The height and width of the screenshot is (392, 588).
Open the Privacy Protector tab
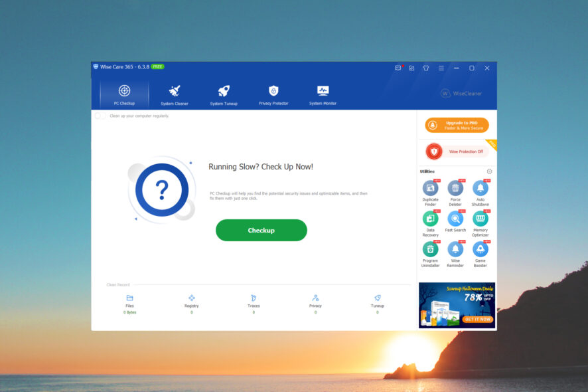pyautogui.click(x=273, y=95)
